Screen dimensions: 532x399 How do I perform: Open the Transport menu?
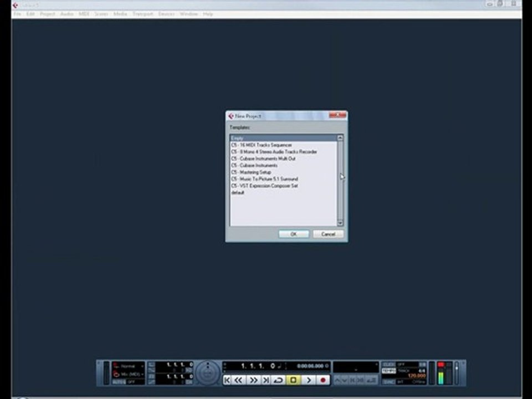(x=143, y=14)
